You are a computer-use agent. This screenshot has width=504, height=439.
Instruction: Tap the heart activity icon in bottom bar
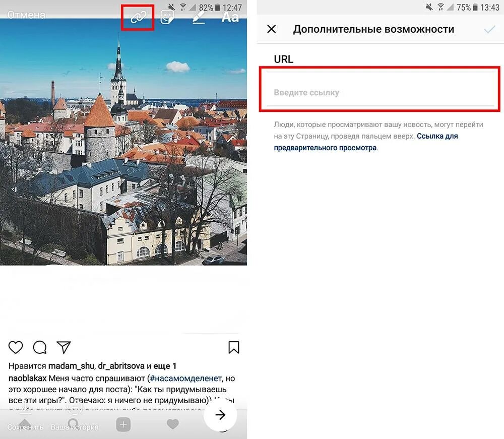(172, 424)
